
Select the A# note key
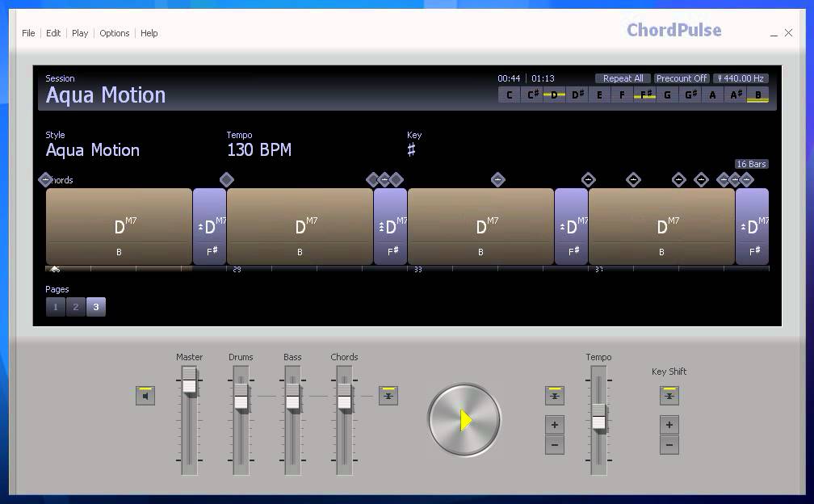735,95
